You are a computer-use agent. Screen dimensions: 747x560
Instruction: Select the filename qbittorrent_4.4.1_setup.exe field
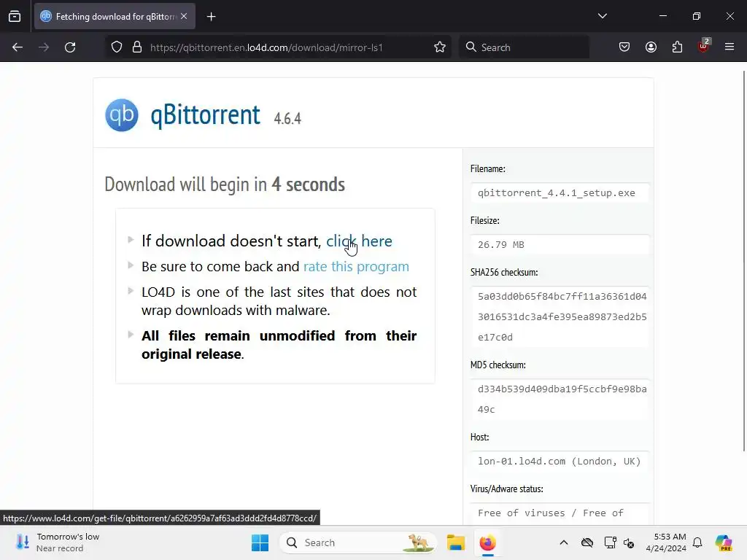(x=560, y=192)
